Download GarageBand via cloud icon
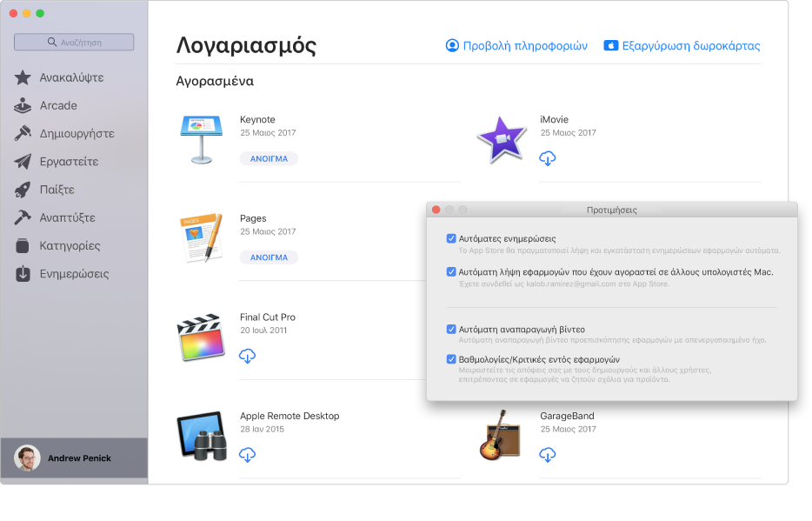This screenshot has height=521, width=812. coord(548,455)
